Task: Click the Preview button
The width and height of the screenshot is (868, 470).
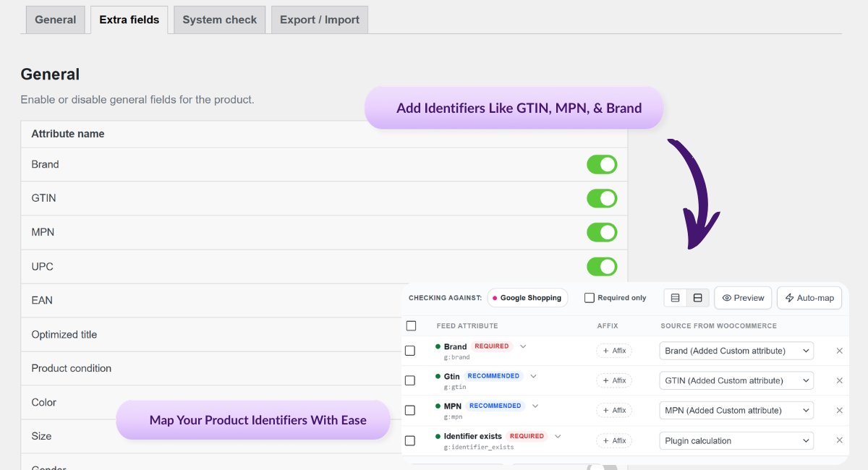Action: pyautogui.click(x=743, y=298)
